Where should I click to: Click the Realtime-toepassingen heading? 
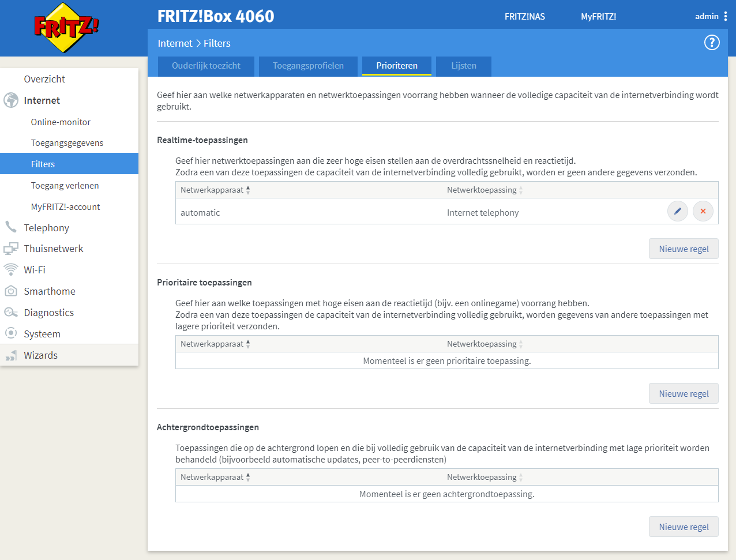(x=202, y=140)
